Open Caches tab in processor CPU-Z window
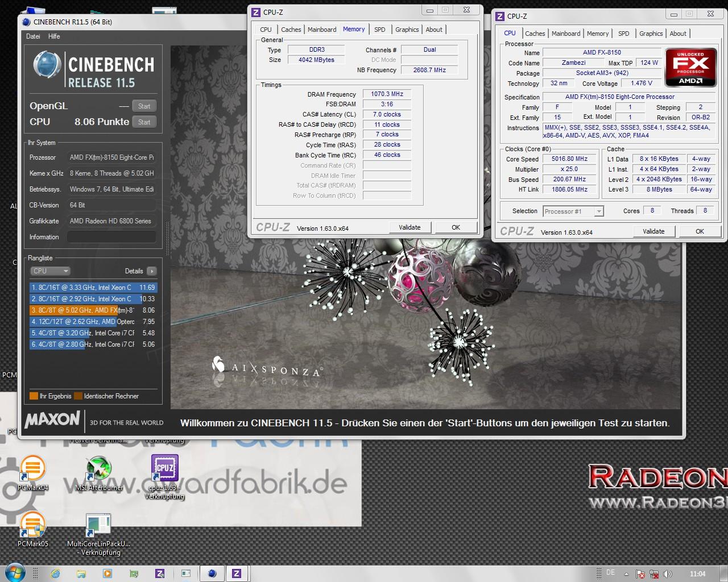728x582 pixels. 535,34
